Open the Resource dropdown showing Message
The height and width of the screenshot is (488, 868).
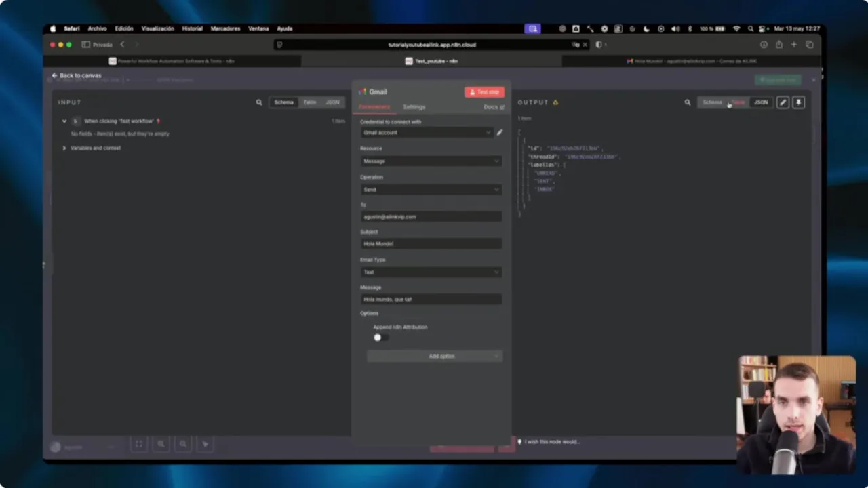(431, 161)
